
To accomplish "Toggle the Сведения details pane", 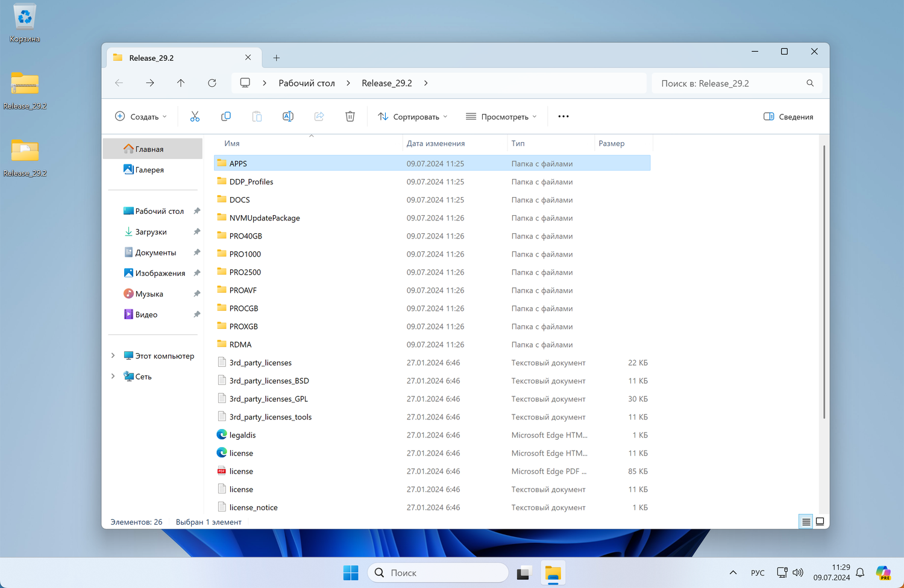I will point(788,116).
